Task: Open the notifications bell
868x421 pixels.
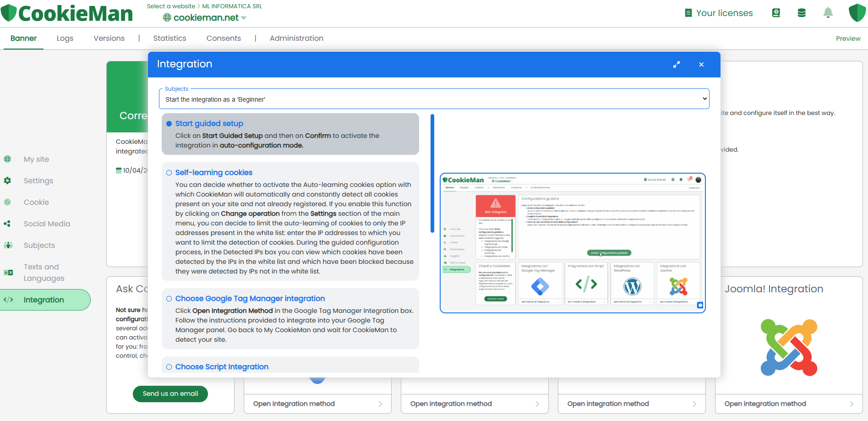Action: 828,13
